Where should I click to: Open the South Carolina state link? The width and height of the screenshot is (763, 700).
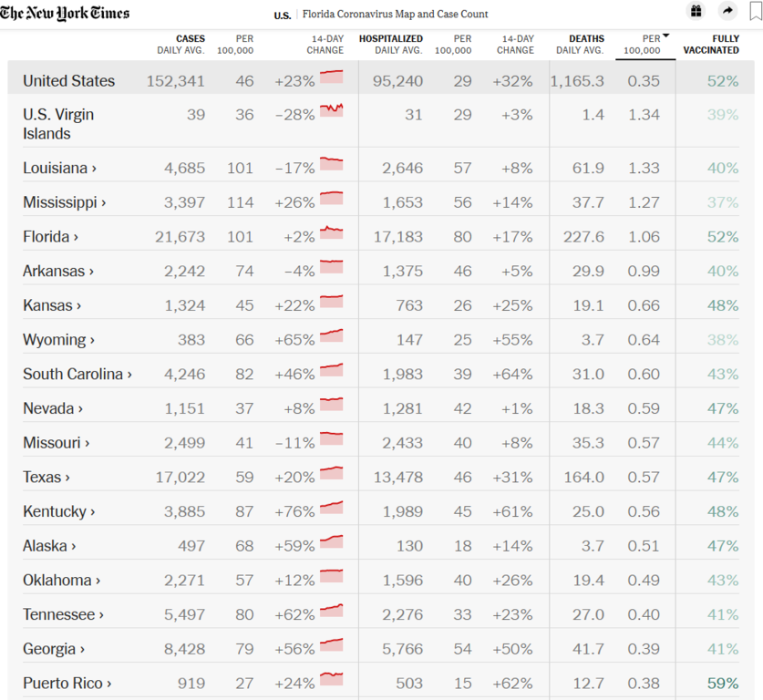(77, 374)
